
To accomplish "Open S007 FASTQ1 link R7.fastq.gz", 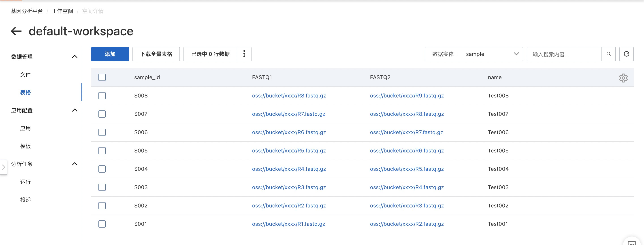I will click(x=288, y=114).
